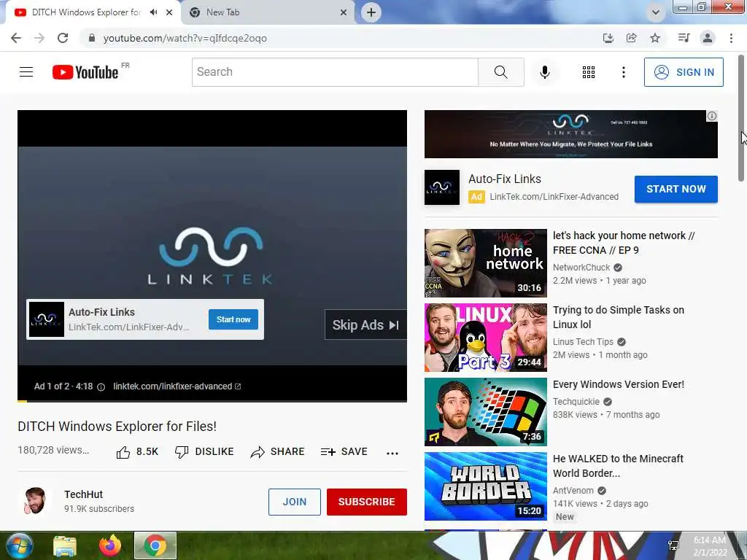Click the Chrome forward arrow
747x560 pixels.
(39, 38)
